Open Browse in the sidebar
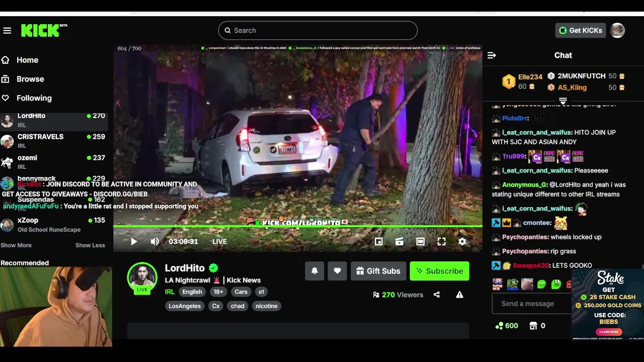644x362 pixels. 30,79
